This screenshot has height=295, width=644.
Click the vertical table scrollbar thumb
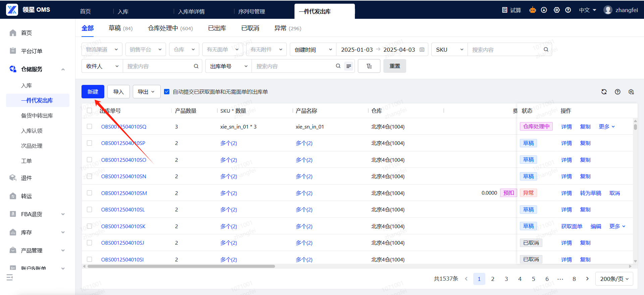(x=635, y=127)
